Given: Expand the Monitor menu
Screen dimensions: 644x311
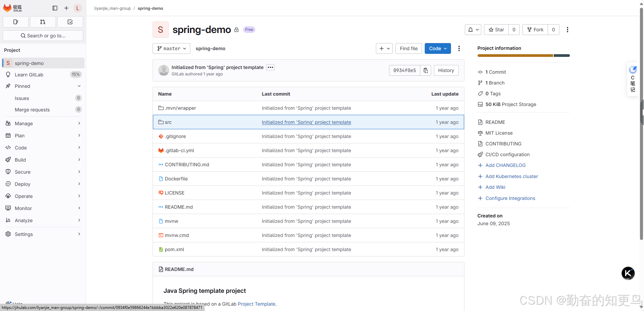Looking at the screenshot, I should coord(43,208).
